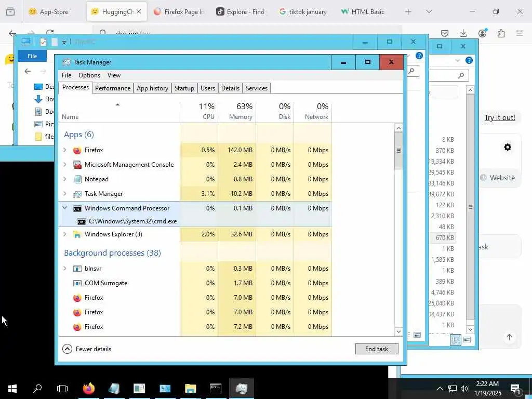Switch to Firefox from the taskbar
This screenshot has width=532, height=399.
click(x=88, y=389)
